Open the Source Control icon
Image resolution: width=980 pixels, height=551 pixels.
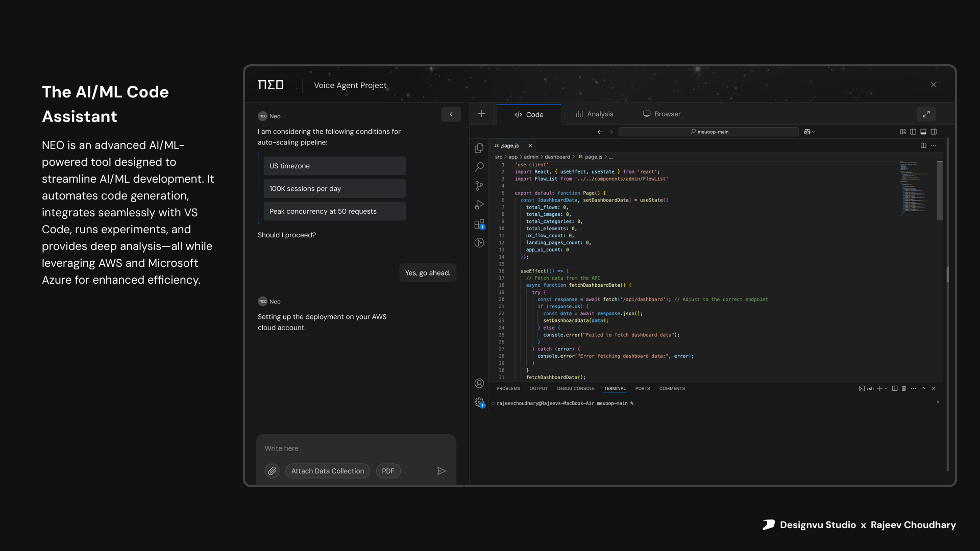[x=479, y=186]
